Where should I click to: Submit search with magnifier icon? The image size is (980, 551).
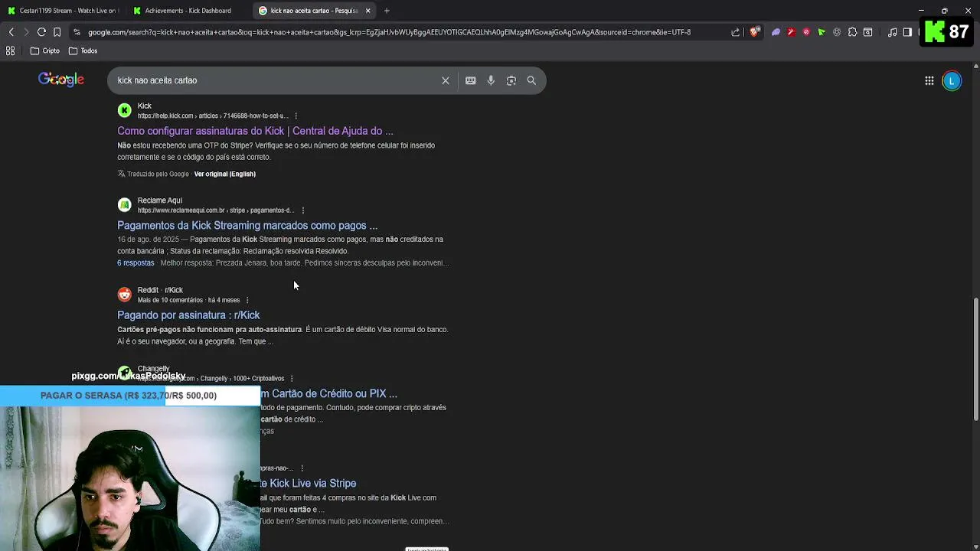pyautogui.click(x=531, y=80)
